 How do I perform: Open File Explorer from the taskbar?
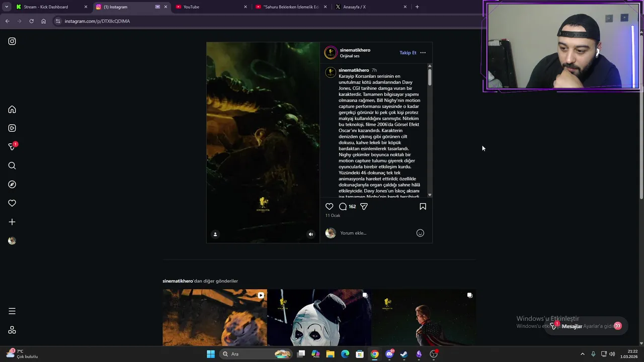click(x=330, y=354)
